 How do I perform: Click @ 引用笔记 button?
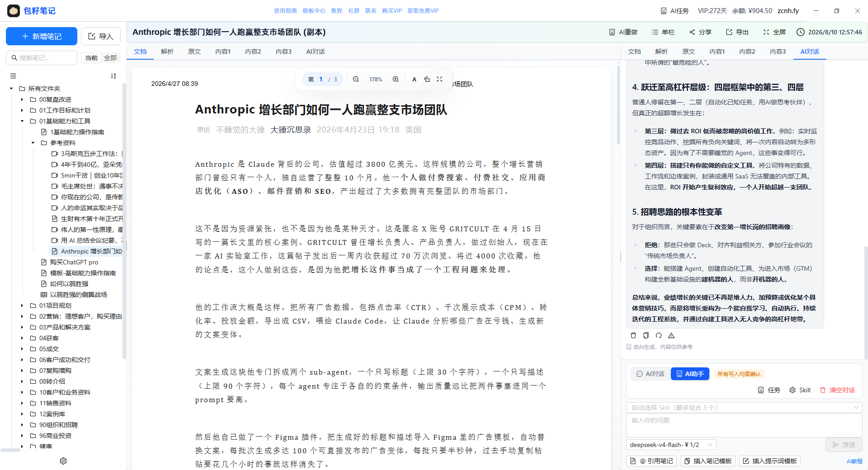[652, 461]
